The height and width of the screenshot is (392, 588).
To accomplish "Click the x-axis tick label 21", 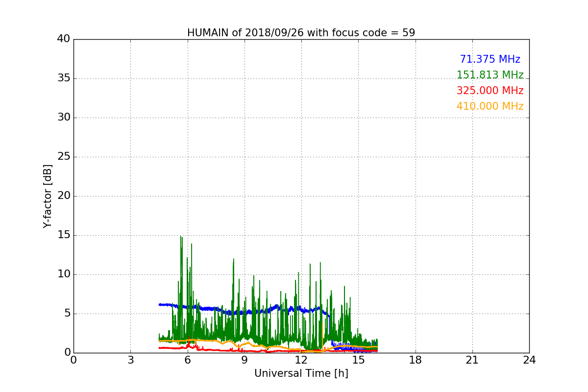I will 472,360.
